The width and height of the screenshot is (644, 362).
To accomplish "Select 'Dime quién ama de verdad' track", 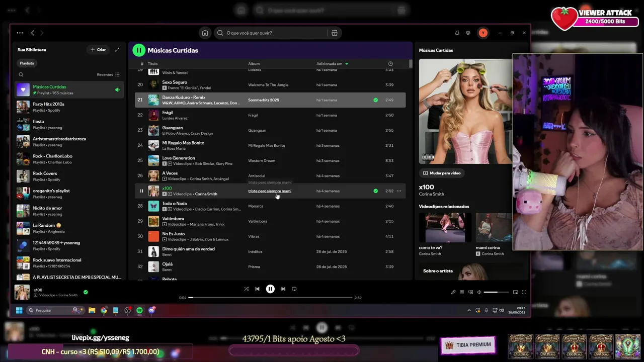I will coord(270,251).
